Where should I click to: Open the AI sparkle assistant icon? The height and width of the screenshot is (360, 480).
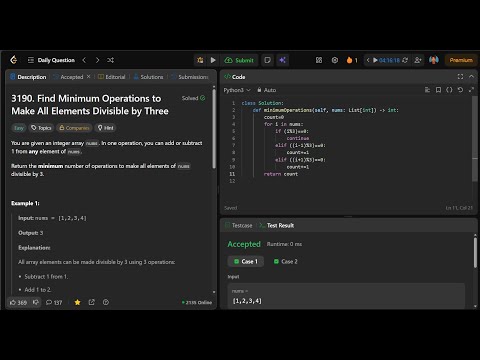283,60
